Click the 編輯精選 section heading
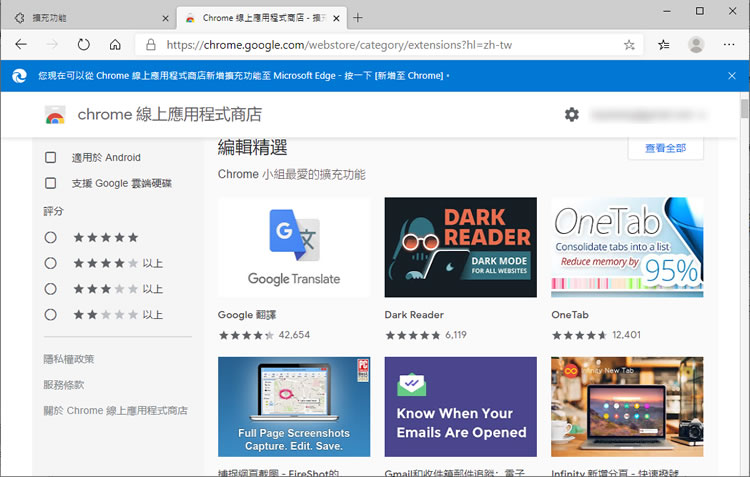Viewport: 750px width, 477px height. [253, 147]
